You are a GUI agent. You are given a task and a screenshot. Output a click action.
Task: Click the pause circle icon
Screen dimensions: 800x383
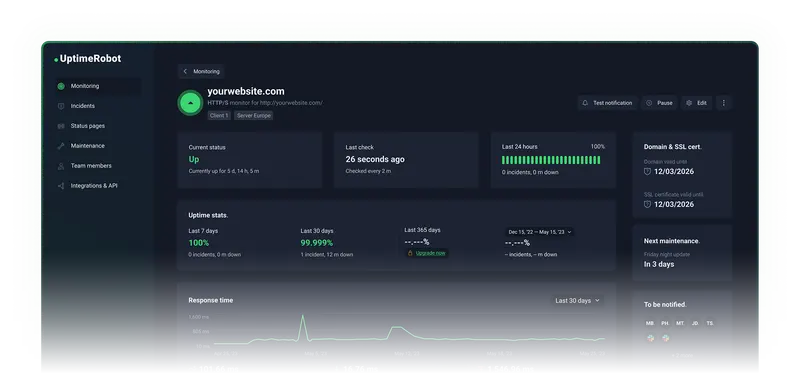point(649,103)
